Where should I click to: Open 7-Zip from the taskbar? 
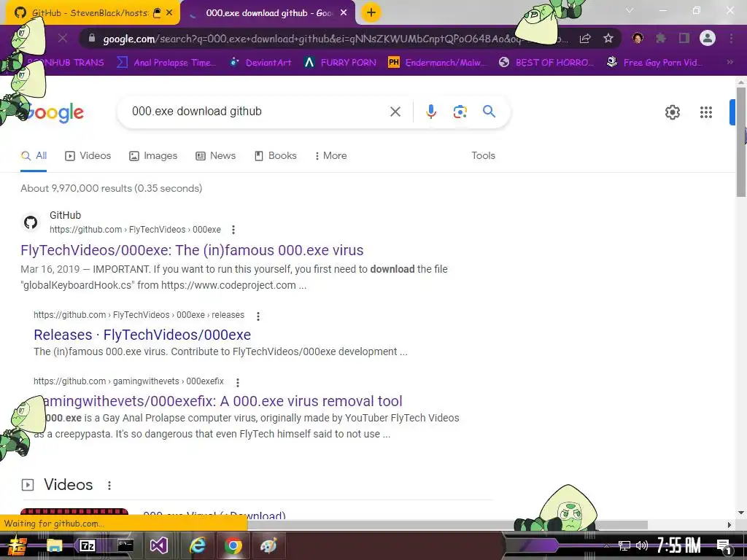[x=88, y=545]
